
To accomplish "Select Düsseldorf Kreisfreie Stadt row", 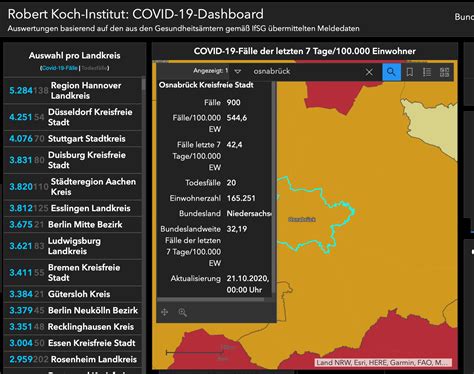I will tap(73, 117).
